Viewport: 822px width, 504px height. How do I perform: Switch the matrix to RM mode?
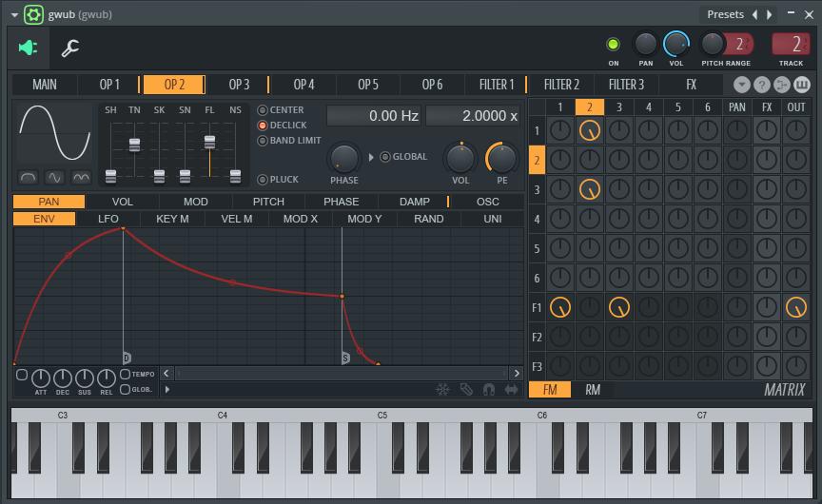593,390
